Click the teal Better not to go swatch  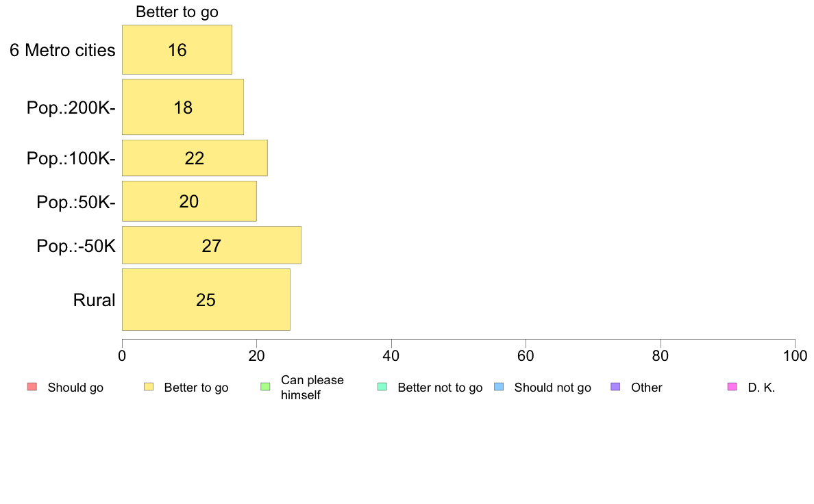[x=382, y=387]
